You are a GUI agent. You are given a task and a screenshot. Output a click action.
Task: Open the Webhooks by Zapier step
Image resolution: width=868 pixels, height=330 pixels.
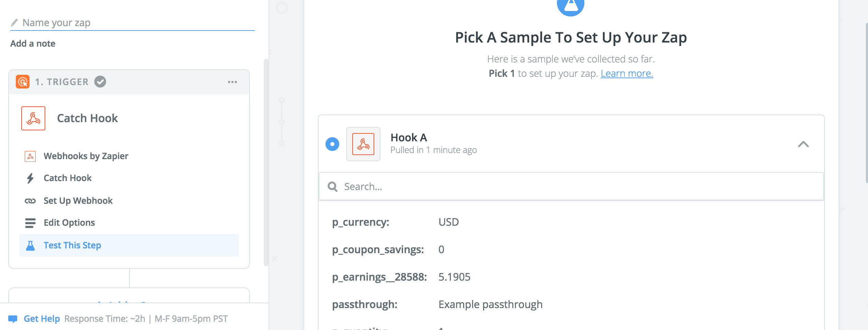[86, 156]
